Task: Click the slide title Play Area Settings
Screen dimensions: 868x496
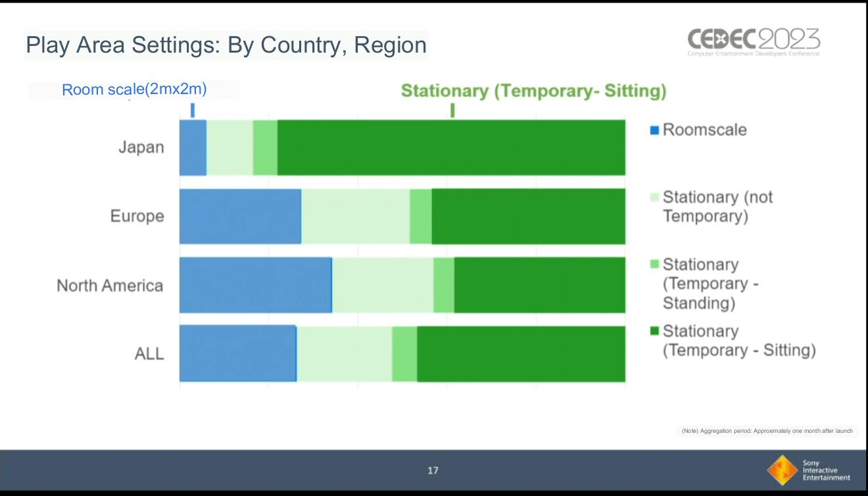Action: pyautogui.click(x=226, y=45)
